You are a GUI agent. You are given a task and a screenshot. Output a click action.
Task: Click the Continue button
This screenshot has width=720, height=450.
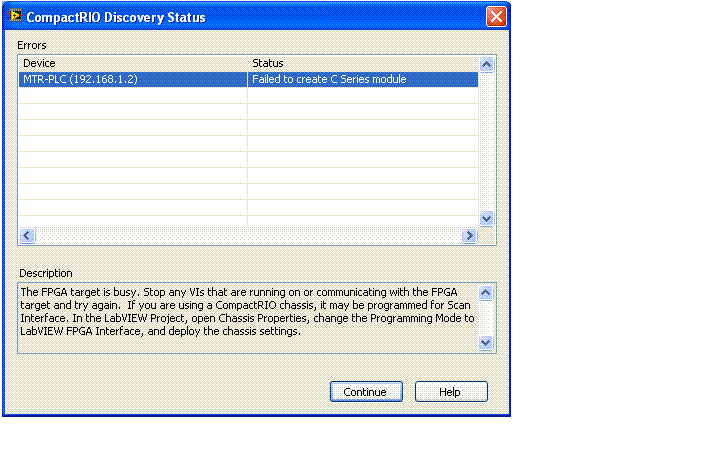[x=366, y=392]
